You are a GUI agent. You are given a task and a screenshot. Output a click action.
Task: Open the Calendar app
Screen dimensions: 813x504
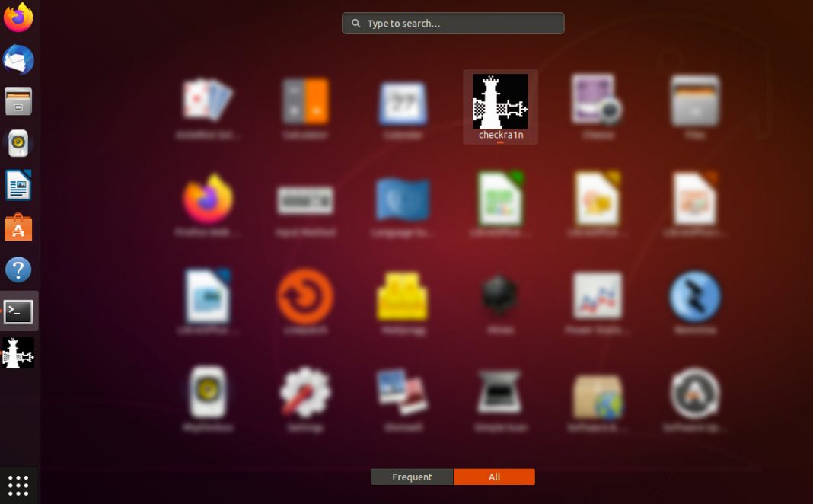point(403,101)
